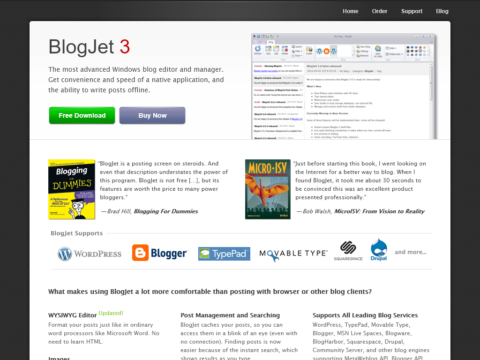Click the Squarespace logo
The height and width of the screenshot is (360, 480).
point(348,251)
